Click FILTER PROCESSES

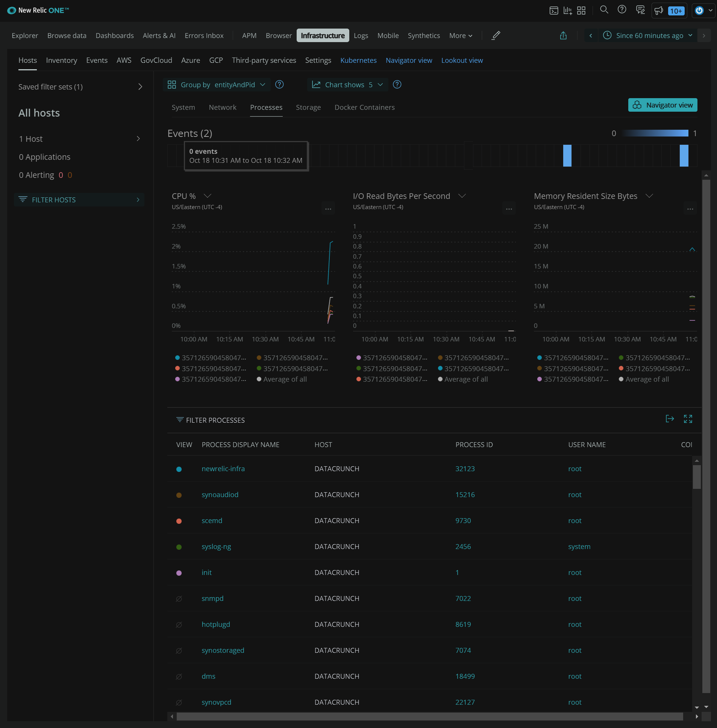[211, 420]
